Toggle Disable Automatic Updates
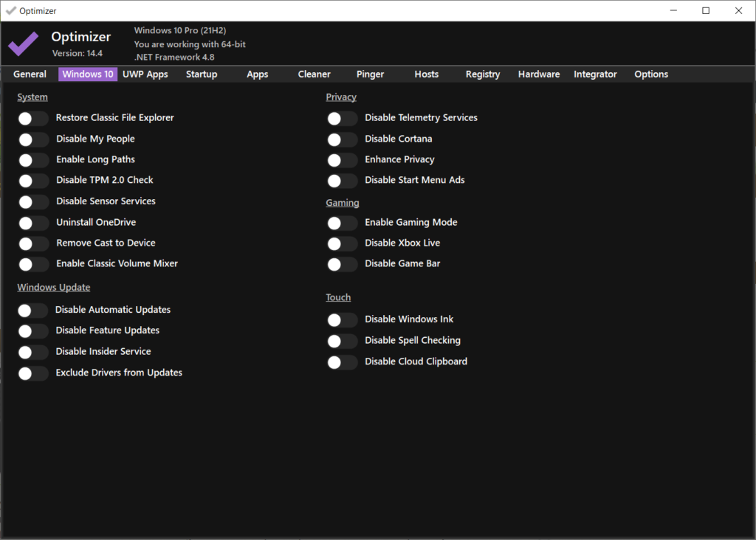Viewport: 756px width, 540px height. coord(32,311)
